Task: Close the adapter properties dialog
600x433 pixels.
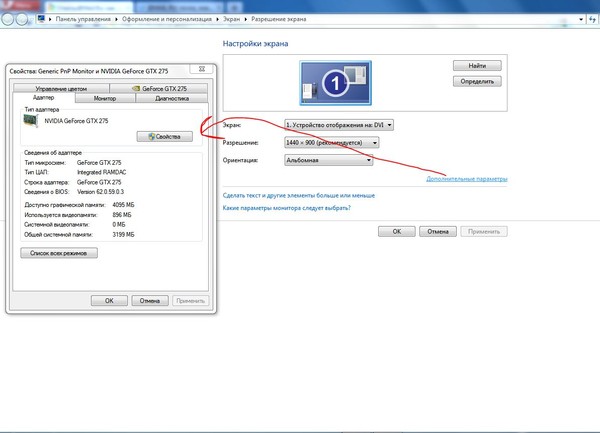Action: click(202, 69)
